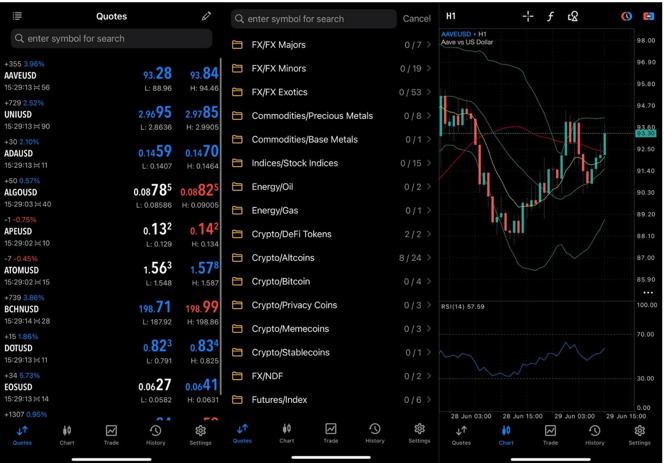Click left Quotes search input field

click(x=111, y=39)
